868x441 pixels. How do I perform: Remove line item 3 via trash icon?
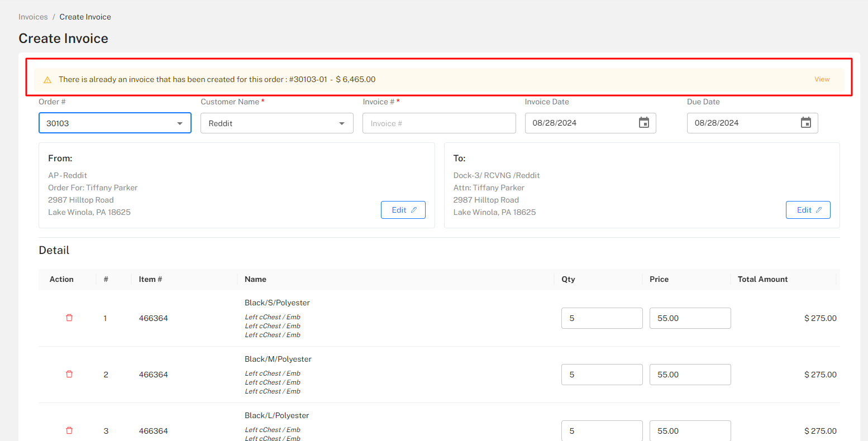coord(69,430)
